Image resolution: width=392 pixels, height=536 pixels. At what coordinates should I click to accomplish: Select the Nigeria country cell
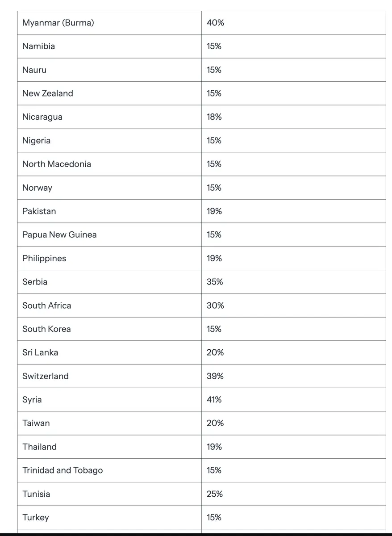[109, 141]
